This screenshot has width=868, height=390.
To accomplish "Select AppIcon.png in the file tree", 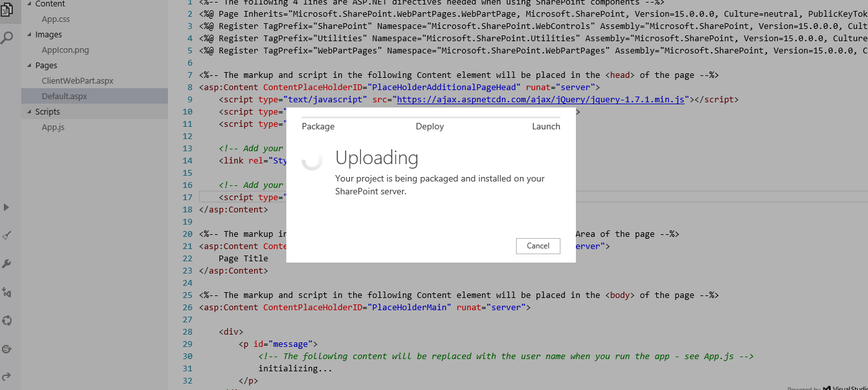I will [x=65, y=50].
